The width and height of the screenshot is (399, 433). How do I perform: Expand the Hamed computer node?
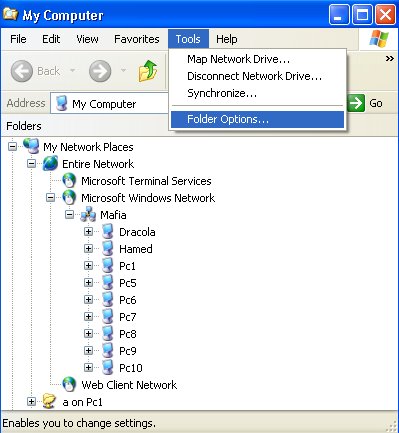point(88,248)
